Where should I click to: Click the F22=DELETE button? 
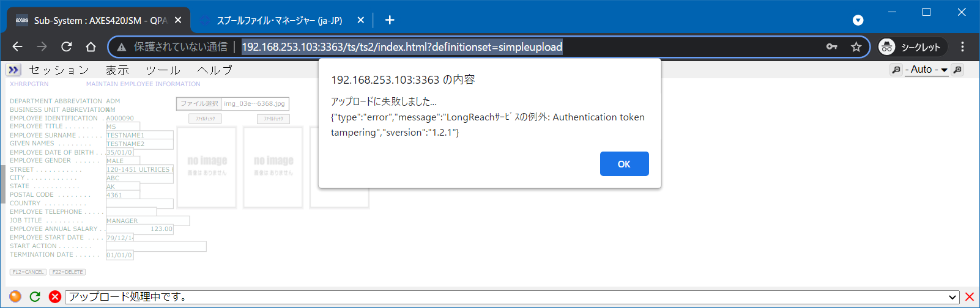[67, 272]
